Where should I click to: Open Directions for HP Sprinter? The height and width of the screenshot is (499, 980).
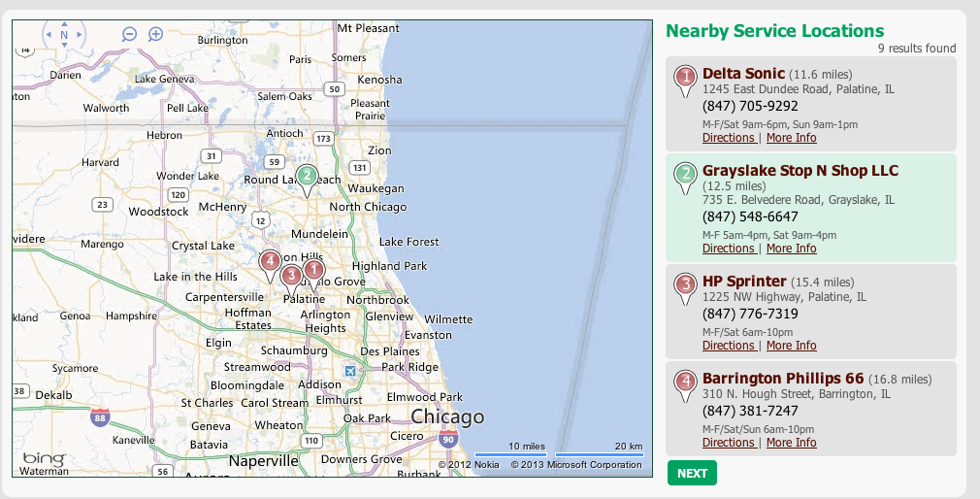point(729,346)
